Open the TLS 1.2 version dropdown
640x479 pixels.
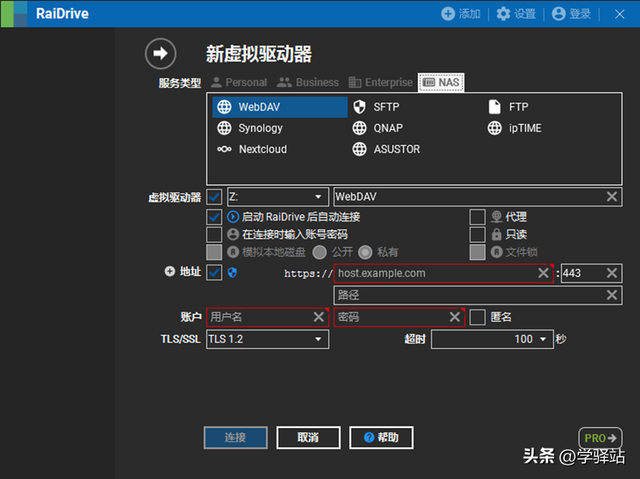[267, 339]
